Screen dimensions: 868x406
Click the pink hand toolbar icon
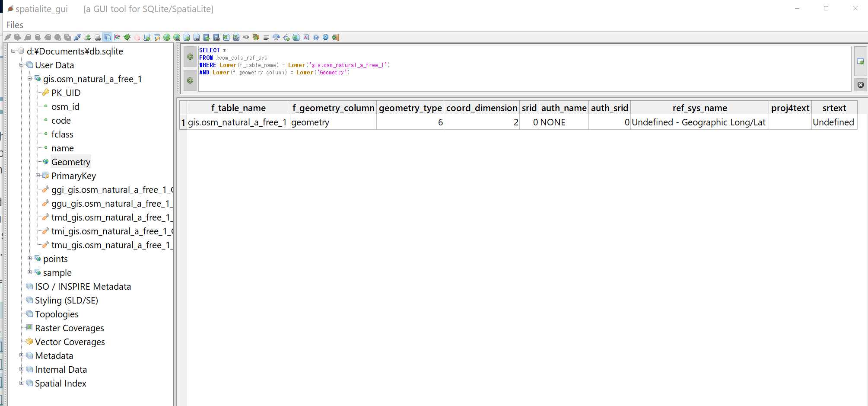(x=137, y=38)
